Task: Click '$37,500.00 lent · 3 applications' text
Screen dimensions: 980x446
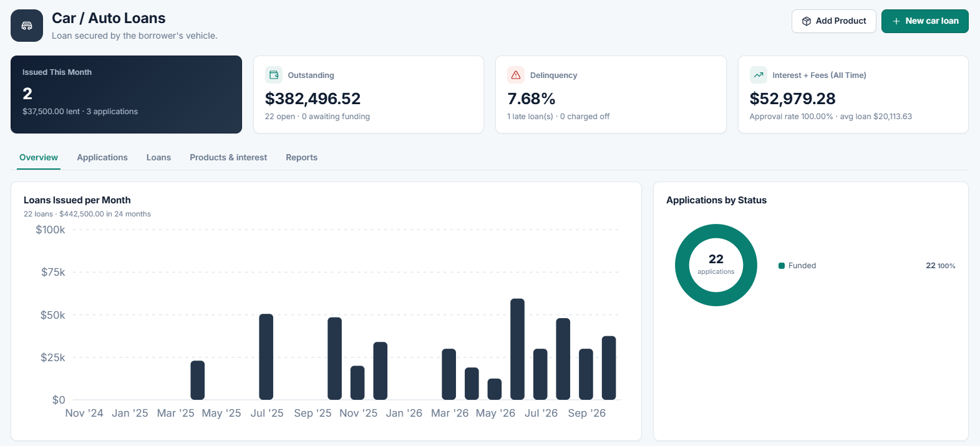Action: coord(80,112)
